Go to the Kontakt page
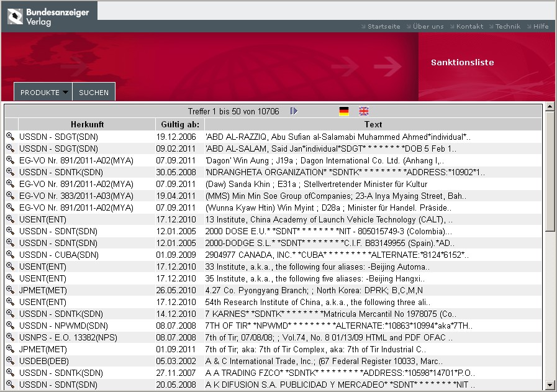Image resolution: width=557 pixels, height=392 pixels. coord(469,27)
